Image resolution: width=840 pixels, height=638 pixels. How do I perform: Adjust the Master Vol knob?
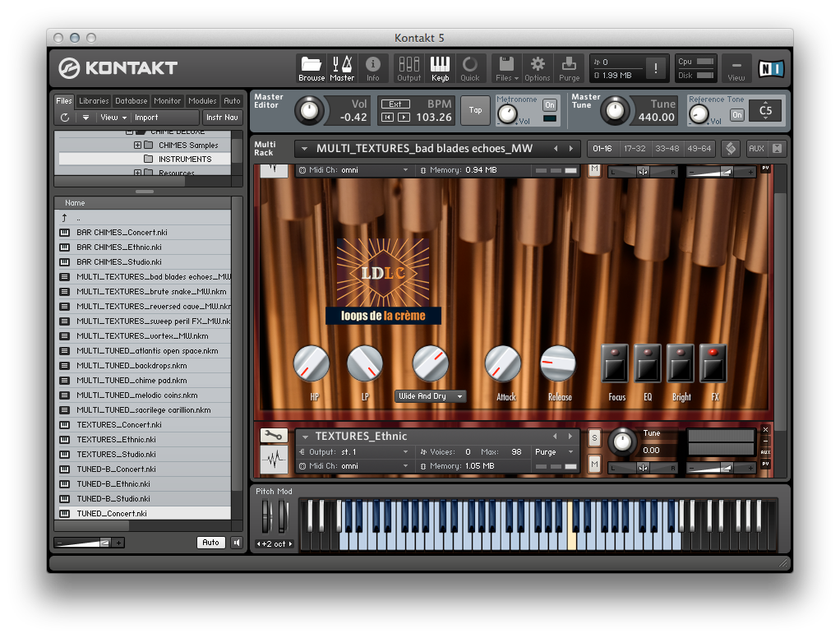[x=310, y=110]
